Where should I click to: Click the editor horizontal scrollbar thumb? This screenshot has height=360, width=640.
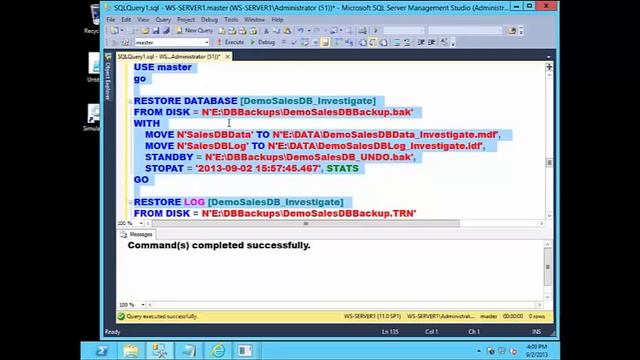tap(306, 223)
